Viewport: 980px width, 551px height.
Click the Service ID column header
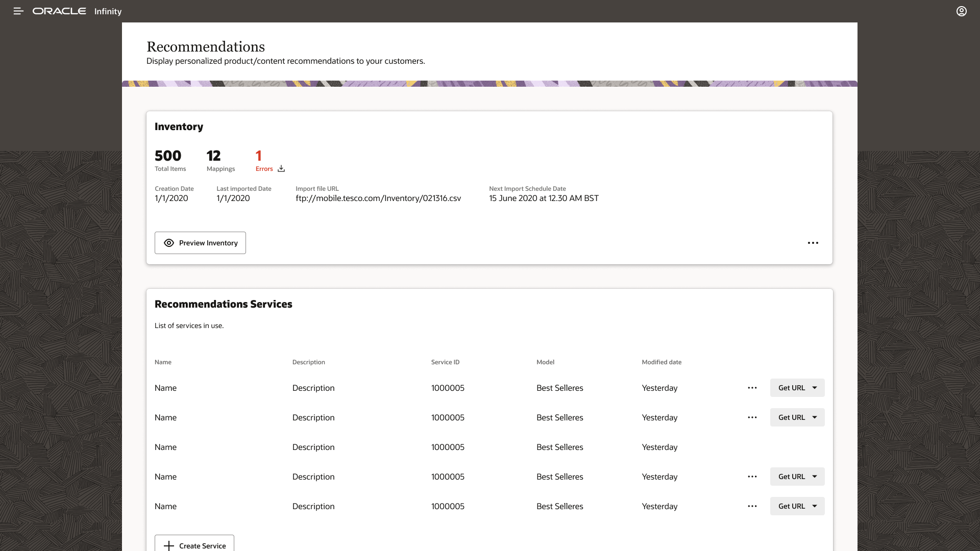[x=445, y=362]
